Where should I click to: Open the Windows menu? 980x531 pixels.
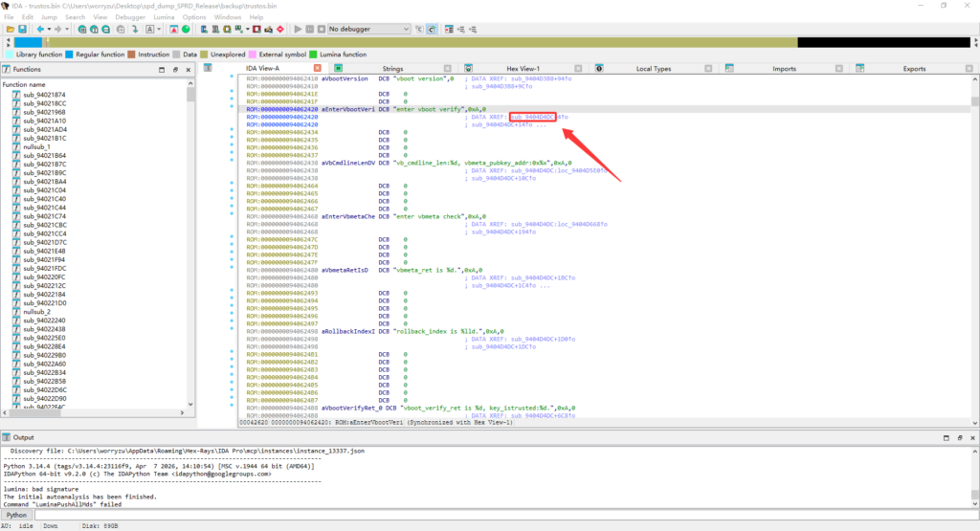tap(228, 17)
